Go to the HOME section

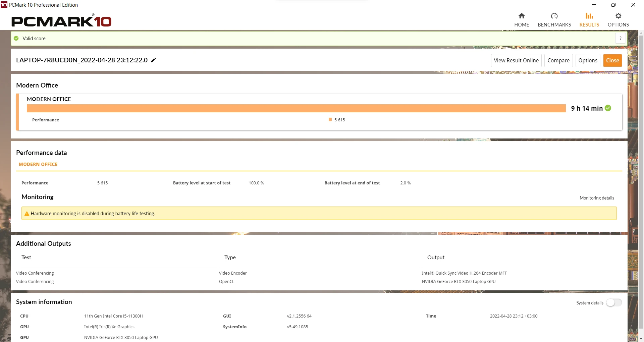pos(522,20)
